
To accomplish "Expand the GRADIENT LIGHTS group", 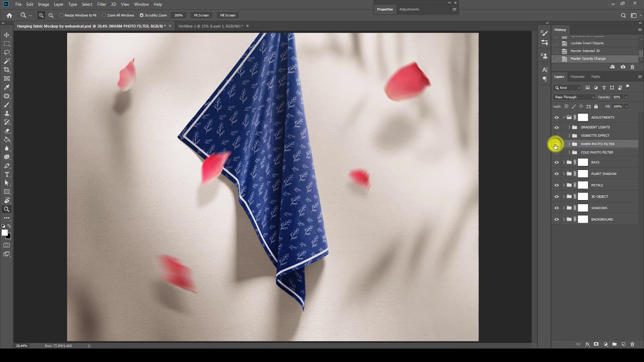I will click(569, 127).
